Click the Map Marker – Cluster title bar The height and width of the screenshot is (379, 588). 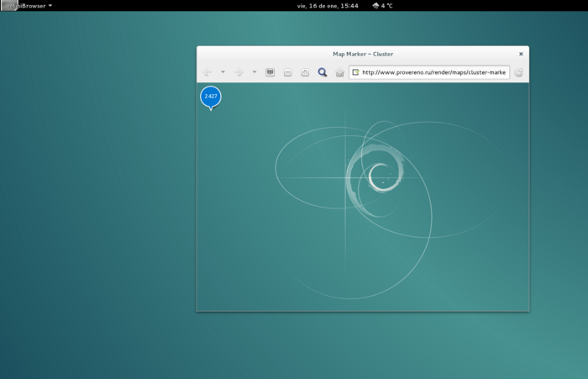pos(363,54)
